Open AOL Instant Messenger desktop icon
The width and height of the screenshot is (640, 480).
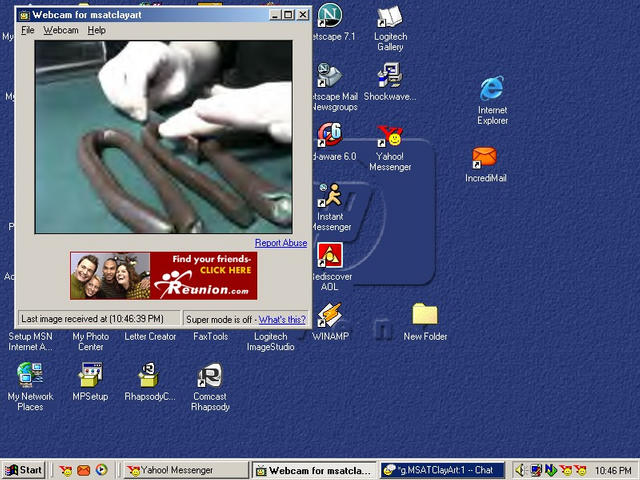(330, 195)
